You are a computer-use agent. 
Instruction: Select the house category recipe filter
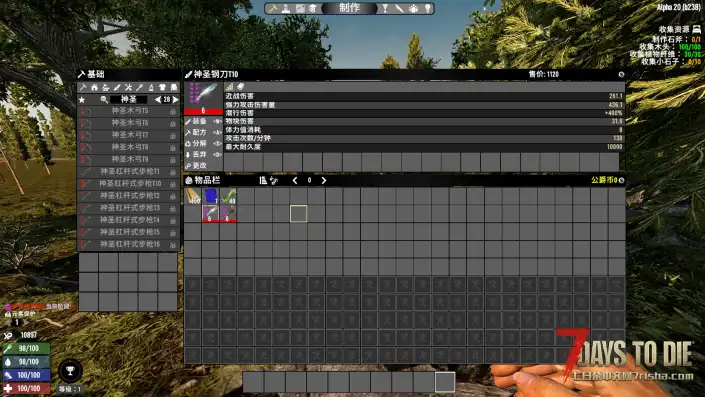click(94, 87)
